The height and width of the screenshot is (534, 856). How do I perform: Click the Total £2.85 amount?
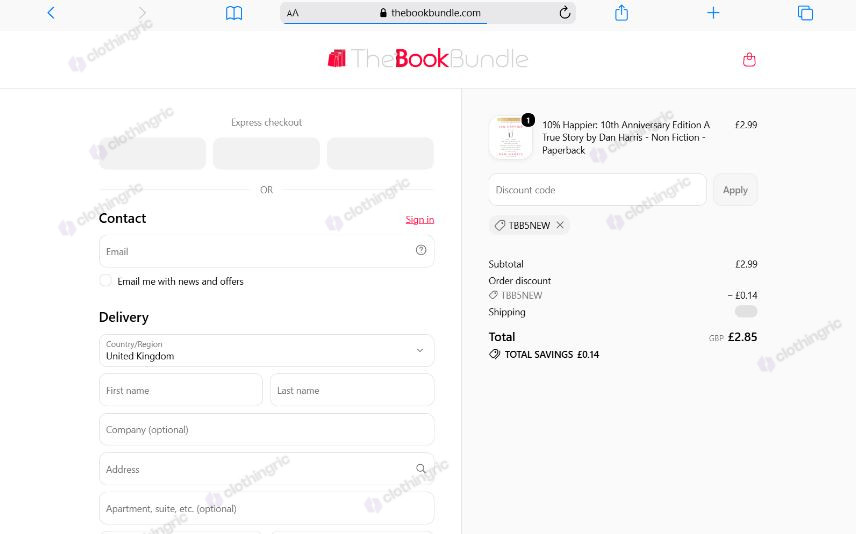click(x=742, y=337)
